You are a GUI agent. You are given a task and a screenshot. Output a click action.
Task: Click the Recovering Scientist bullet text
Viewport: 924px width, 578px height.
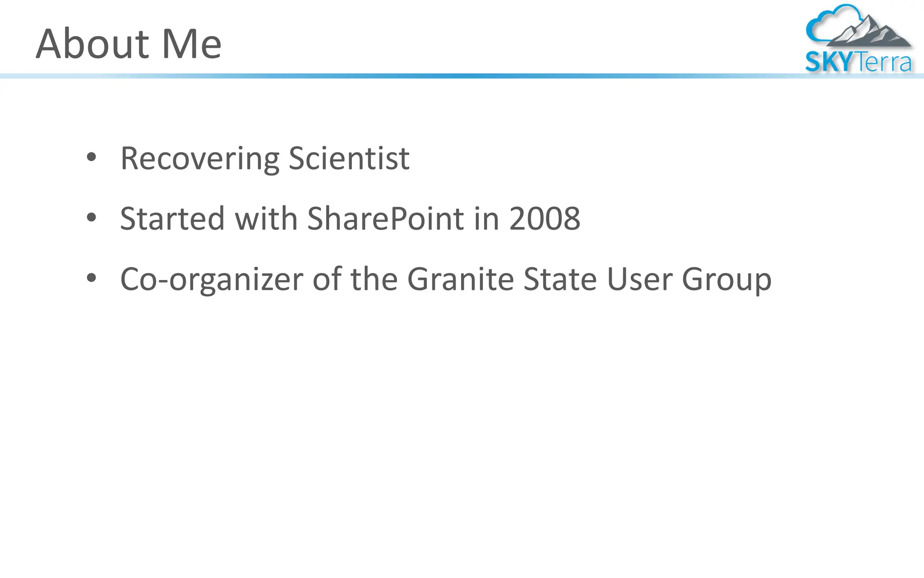265,158
